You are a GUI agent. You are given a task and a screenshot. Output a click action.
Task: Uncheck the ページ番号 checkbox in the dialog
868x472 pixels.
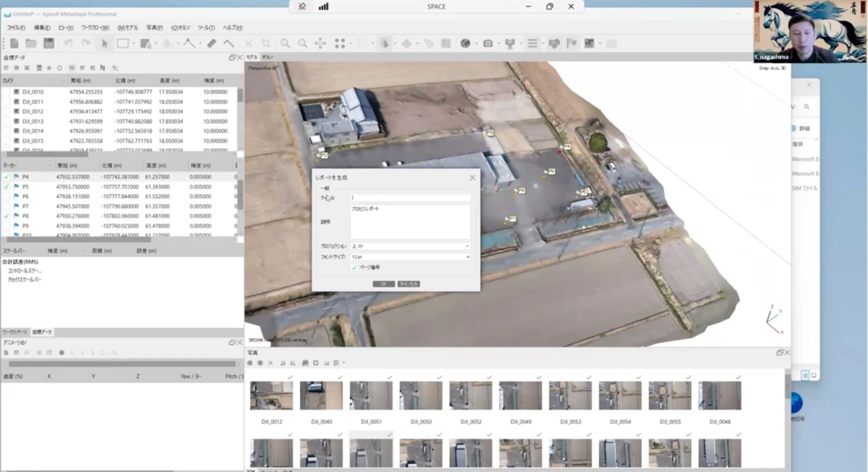pyautogui.click(x=355, y=267)
